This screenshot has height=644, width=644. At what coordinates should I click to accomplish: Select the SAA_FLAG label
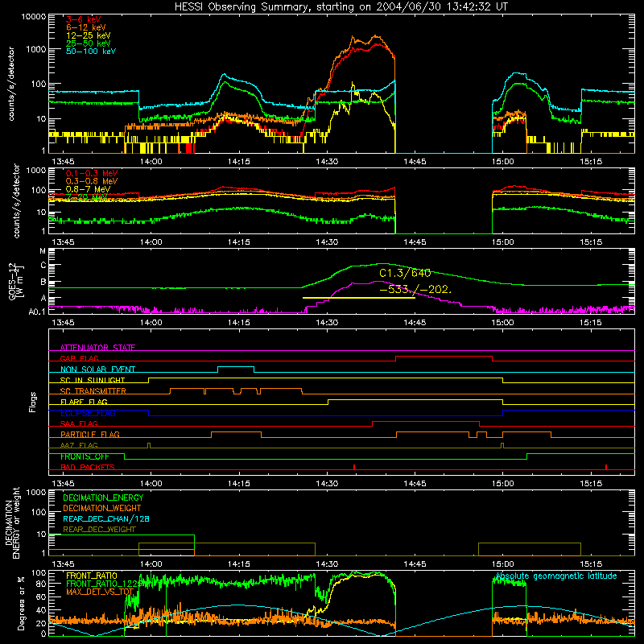point(79,423)
